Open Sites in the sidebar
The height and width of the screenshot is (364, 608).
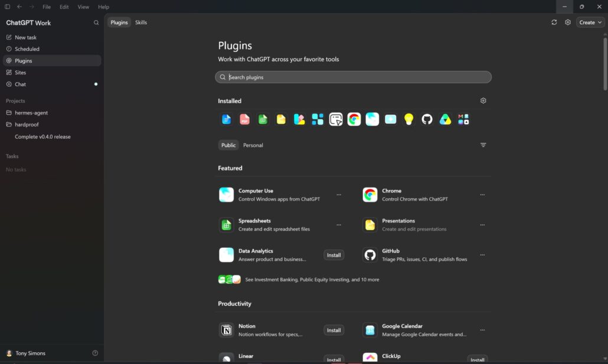[52, 73]
